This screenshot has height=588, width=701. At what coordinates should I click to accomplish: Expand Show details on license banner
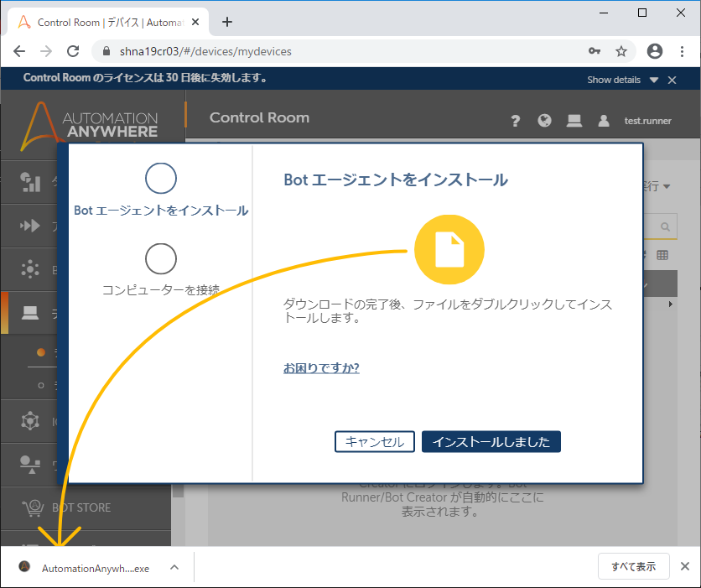622,80
